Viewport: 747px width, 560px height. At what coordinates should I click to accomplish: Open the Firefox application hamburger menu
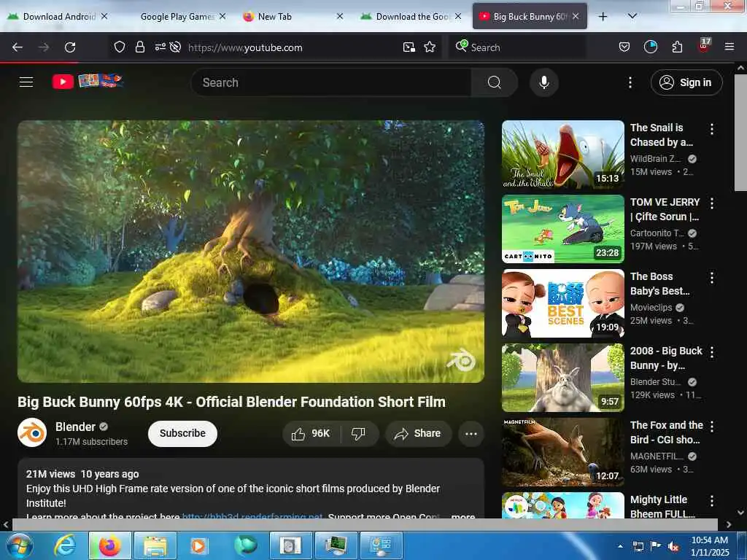click(x=729, y=47)
